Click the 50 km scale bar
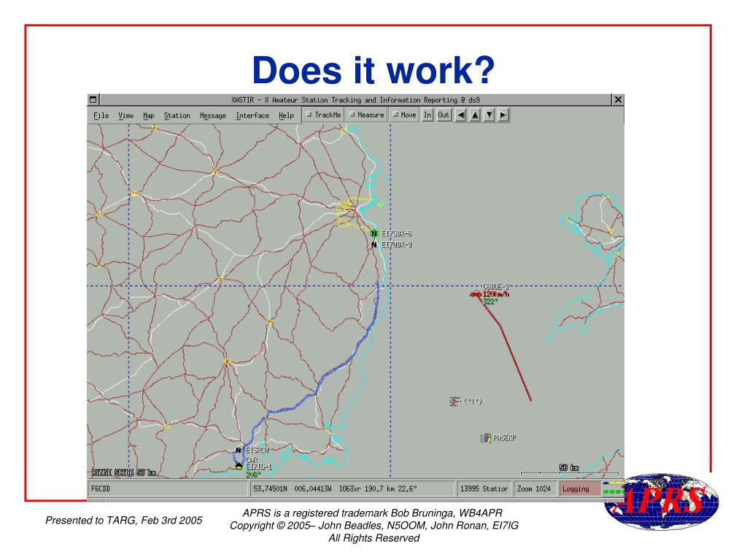This screenshot has height=560, width=747. [569, 470]
